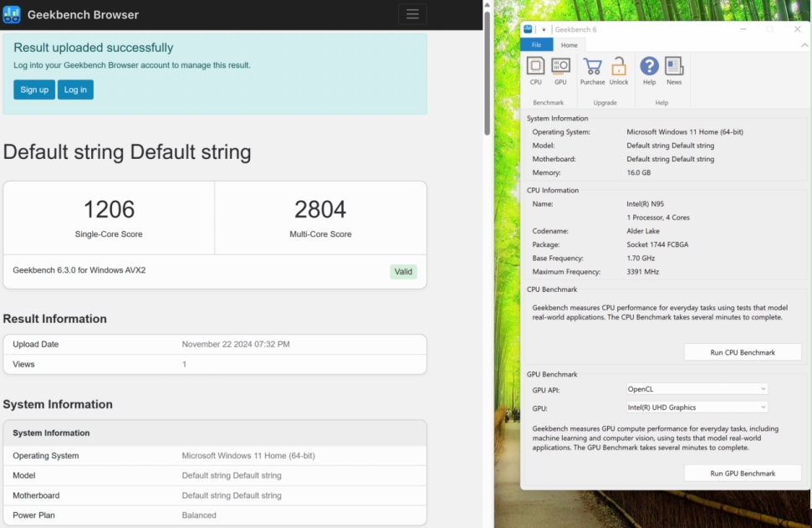Click the Model value in Geekbench 6 window

point(670,146)
